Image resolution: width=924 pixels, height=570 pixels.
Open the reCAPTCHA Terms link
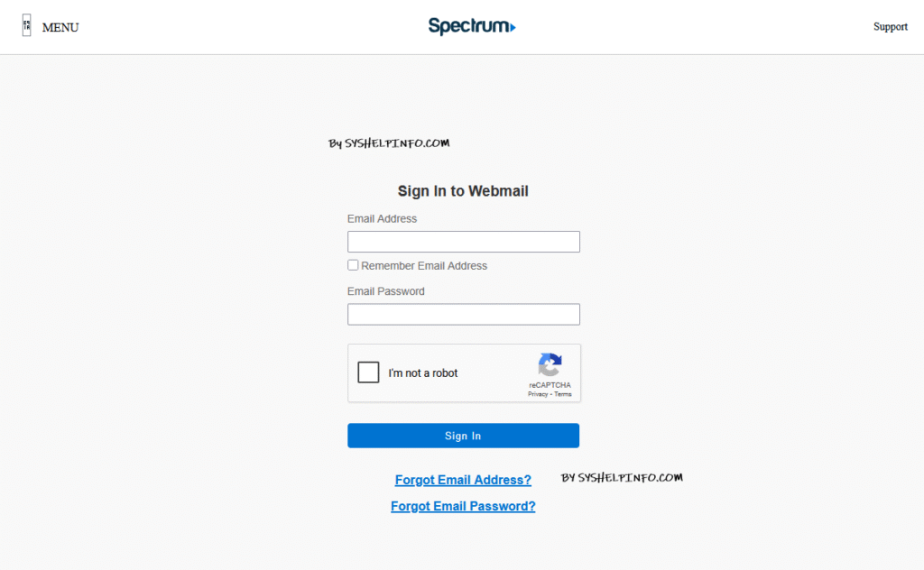pos(563,394)
